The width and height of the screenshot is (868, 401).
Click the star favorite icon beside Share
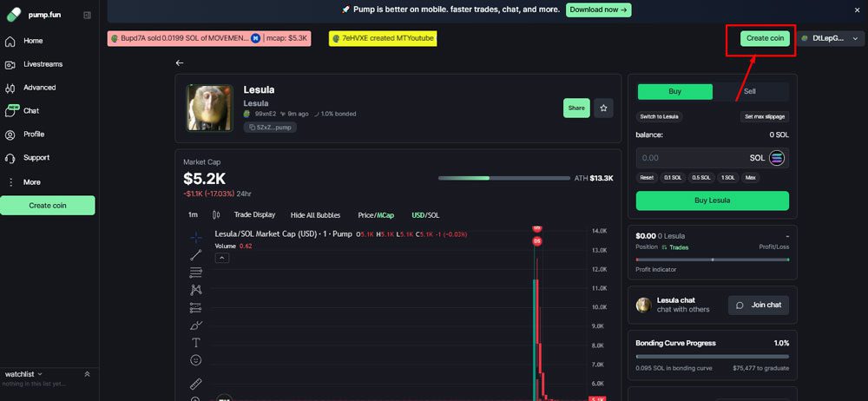coord(604,108)
